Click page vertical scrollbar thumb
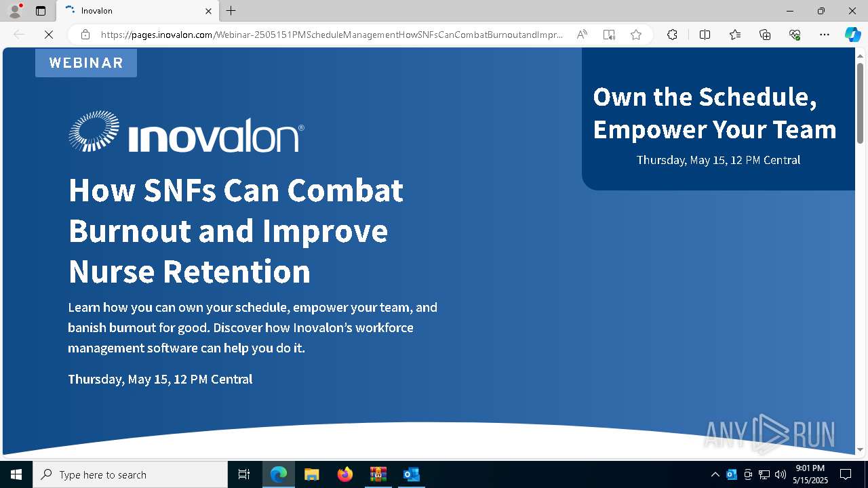 [861, 102]
